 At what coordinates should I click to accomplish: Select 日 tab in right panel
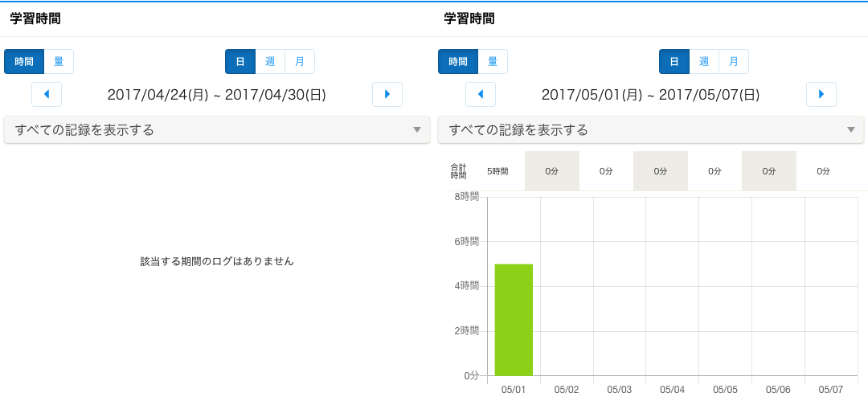pos(674,61)
